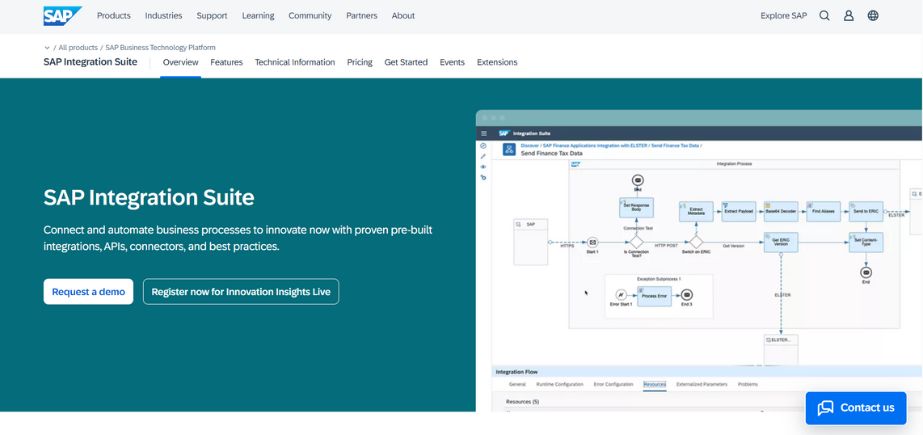
Task: Click the Start 1 envelope event in flow
Action: tap(593, 242)
